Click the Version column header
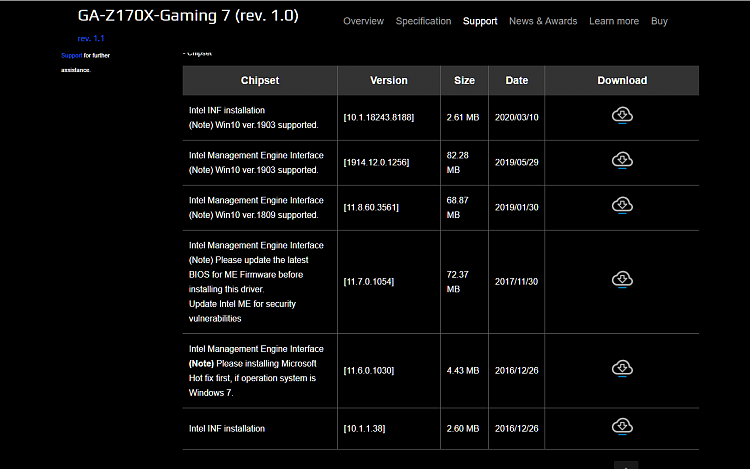 pyautogui.click(x=389, y=80)
